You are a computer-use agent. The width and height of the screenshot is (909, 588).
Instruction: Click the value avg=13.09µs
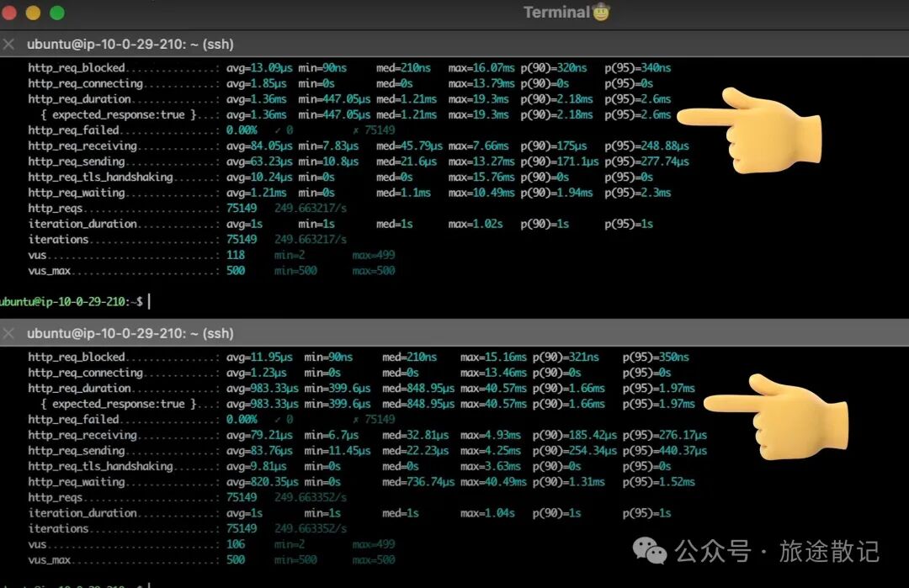pos(259,68)
